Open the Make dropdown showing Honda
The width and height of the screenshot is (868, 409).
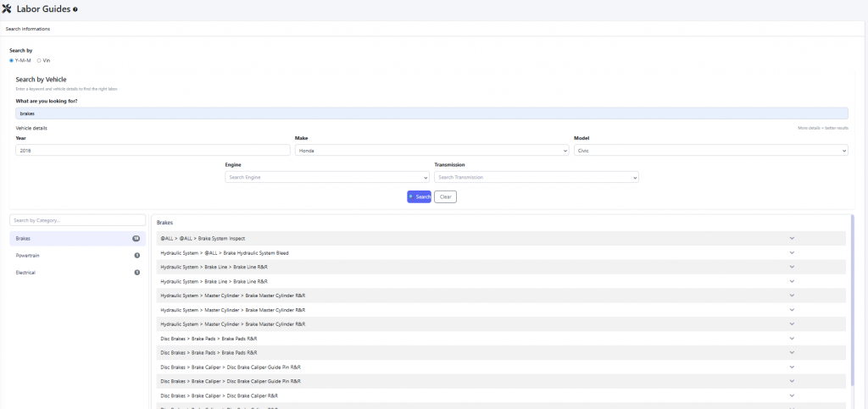[x=431, y=150]
